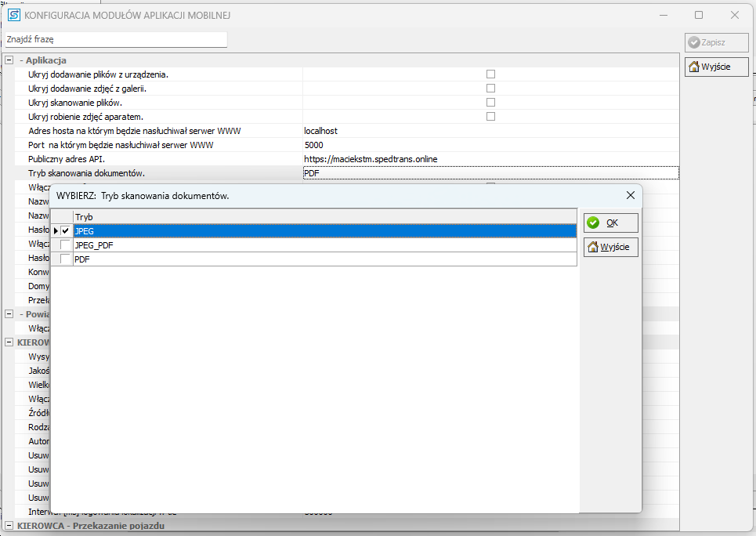This screenshot has height=536, width=756.
Task: Click the JPEG row indicator arrow
Action: [56, 231]
